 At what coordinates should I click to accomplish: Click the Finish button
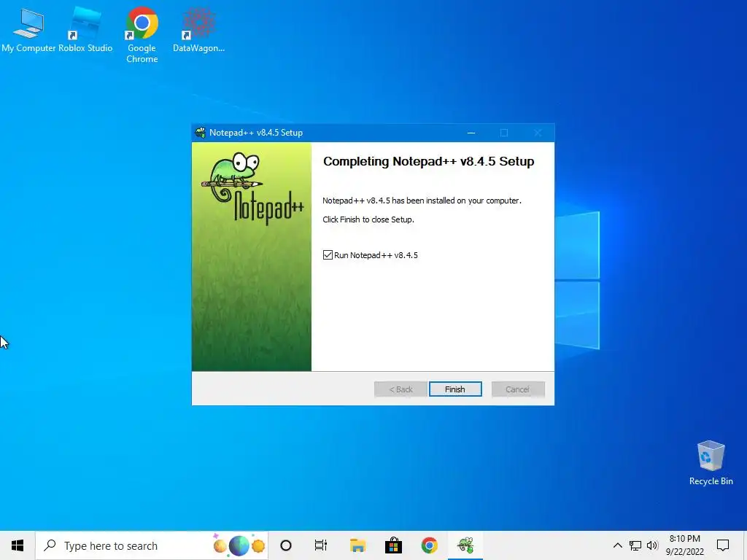pos(455,389)
